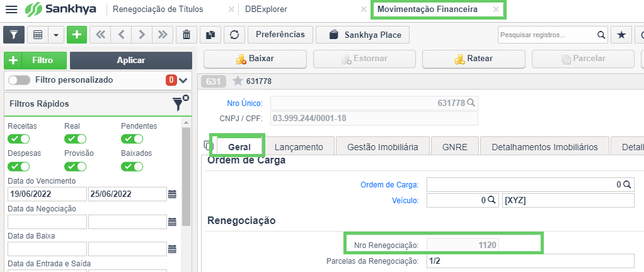
Task: Add a new Filtro
Action: click(x=35, y=61)
